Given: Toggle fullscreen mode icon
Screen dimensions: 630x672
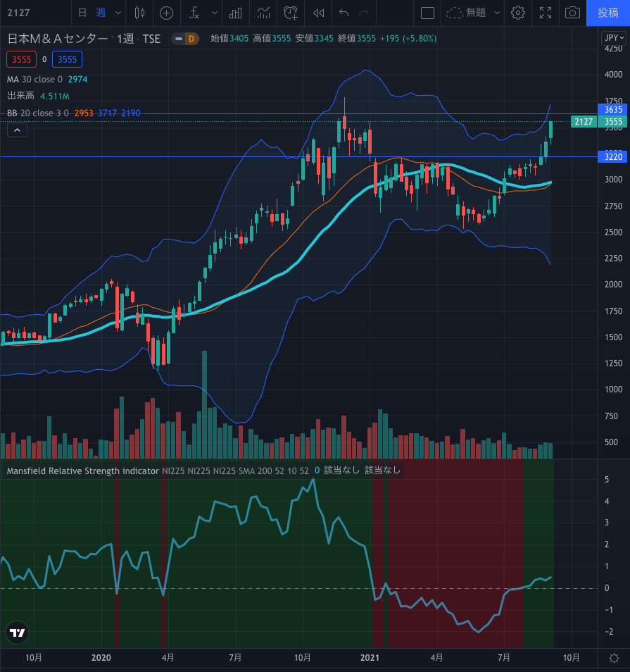Looking at the screenshot, I should [x=546, y=13].
